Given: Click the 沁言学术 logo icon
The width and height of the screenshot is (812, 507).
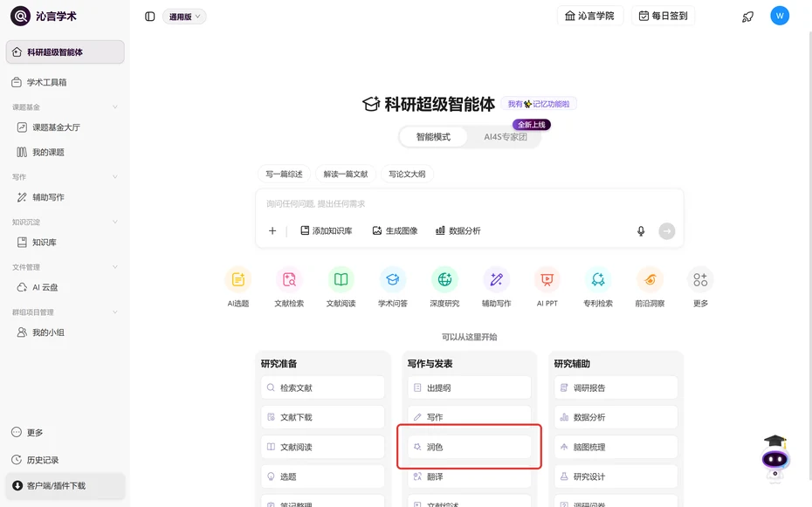Looking at the screenshot, I should pos(20,16).
